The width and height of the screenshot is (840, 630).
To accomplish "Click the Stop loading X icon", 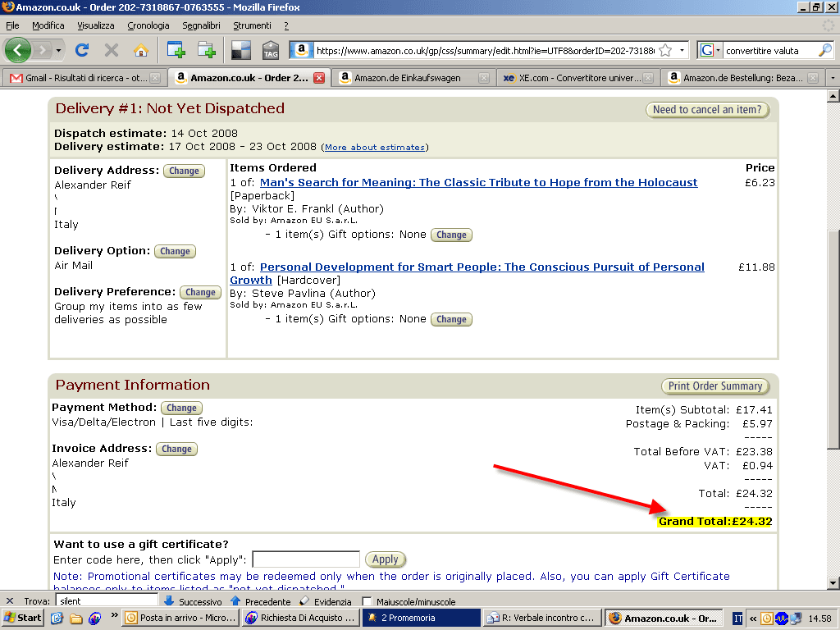I will pos(112,50).
